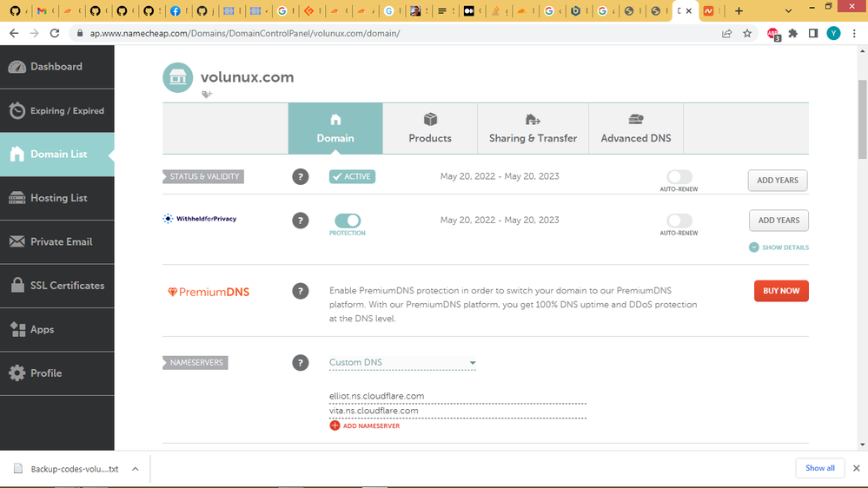Toggle domain Auto-Renew switch

[679, 176]
